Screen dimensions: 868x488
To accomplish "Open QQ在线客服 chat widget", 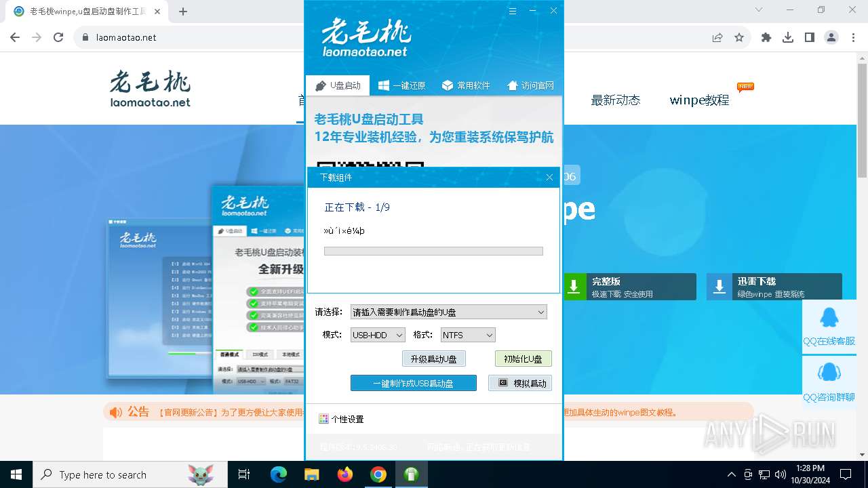I will point(829,326).
